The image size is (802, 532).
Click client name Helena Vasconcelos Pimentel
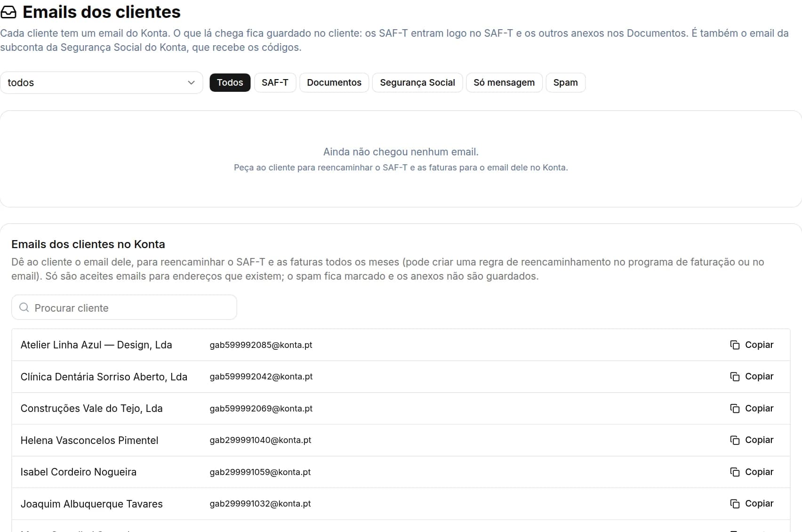coord(89,440)
